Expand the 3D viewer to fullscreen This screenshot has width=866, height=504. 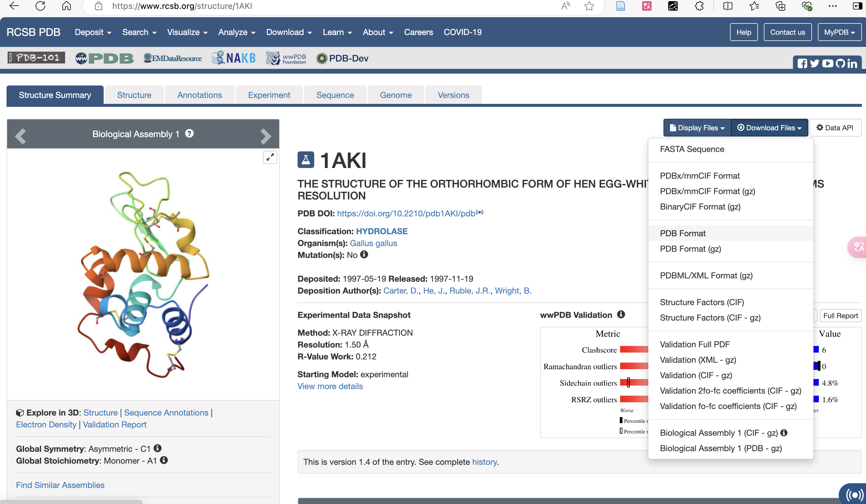(270, 157)
